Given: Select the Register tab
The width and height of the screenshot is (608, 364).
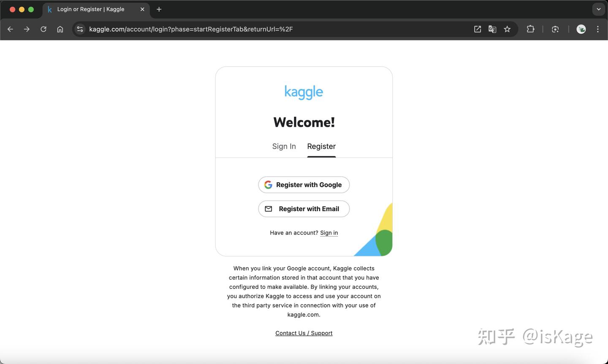Looking at the screenshot, I should pyautogui.click(x=321, y=146).
